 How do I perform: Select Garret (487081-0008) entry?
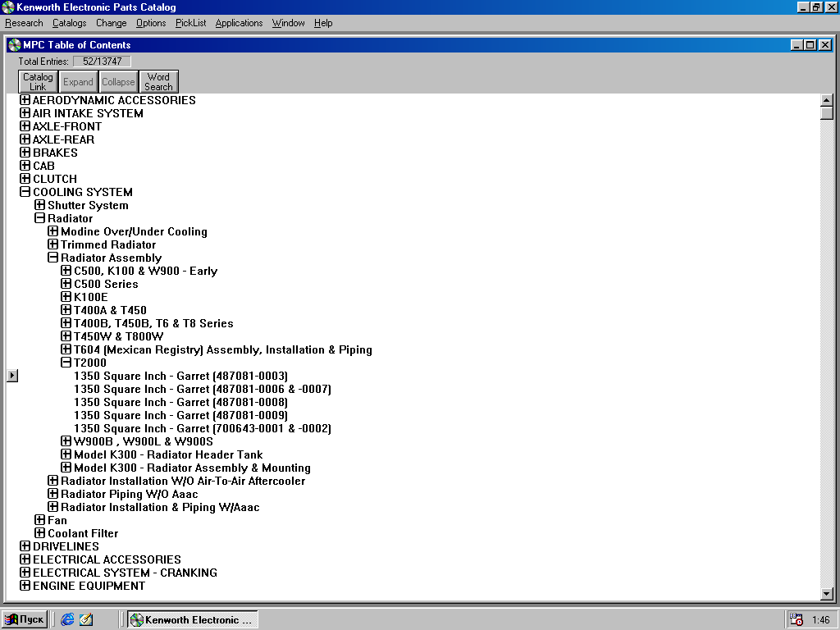click(181, 402)
